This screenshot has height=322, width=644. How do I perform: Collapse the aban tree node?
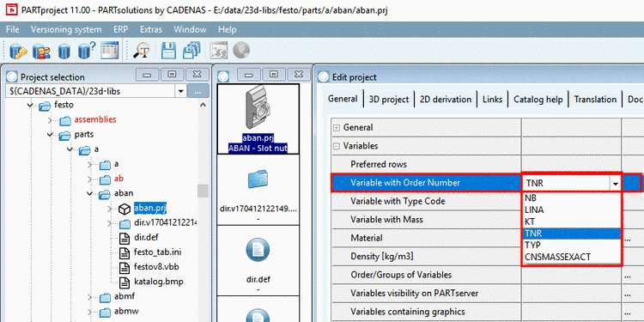(x=90, y=194)
